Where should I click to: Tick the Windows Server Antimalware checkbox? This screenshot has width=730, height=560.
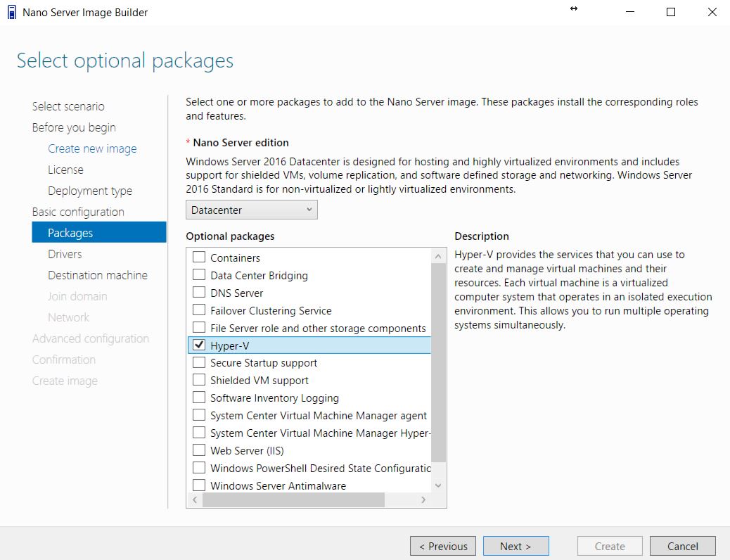(x=199, y=485)
